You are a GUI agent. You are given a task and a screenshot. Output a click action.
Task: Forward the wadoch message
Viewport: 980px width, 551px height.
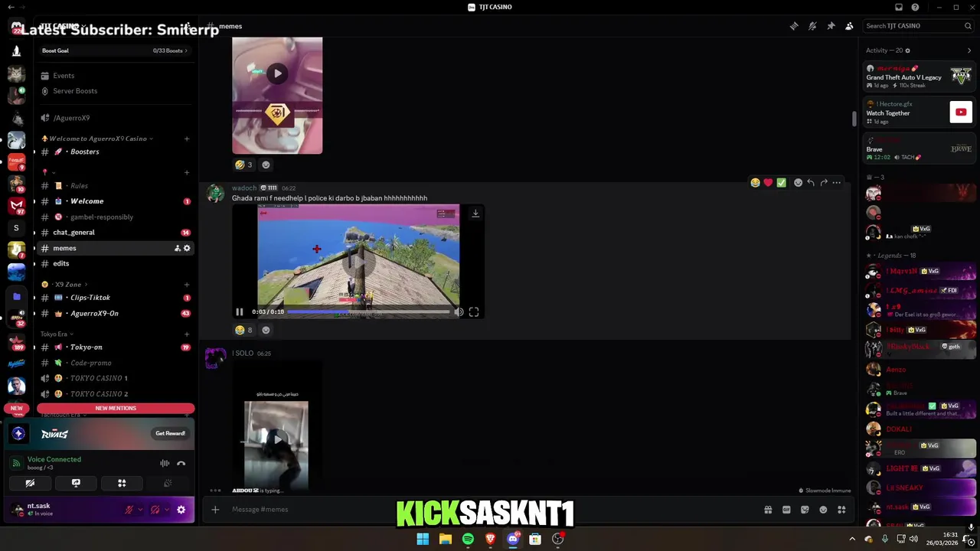point(824,182)
